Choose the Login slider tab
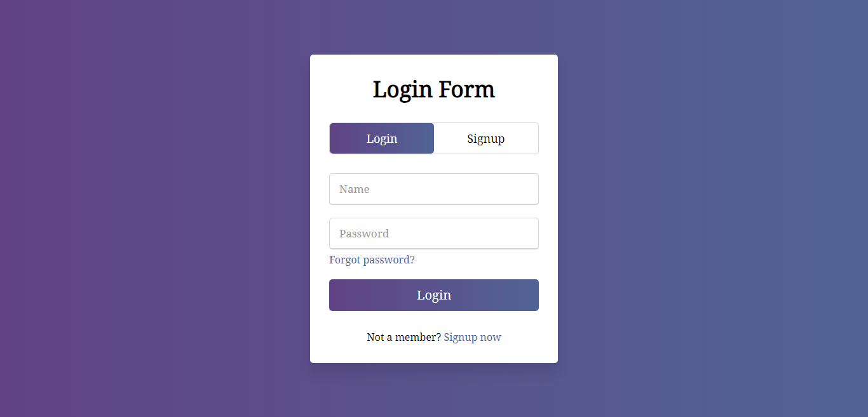 (x=381, y=138)
